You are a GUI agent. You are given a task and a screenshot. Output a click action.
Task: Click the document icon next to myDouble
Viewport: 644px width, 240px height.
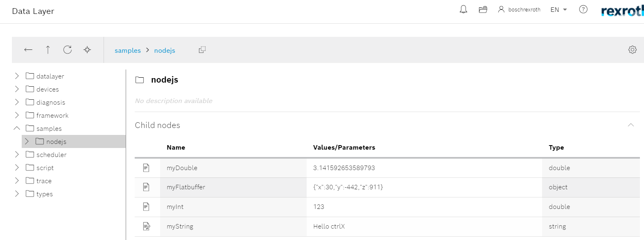147,168
